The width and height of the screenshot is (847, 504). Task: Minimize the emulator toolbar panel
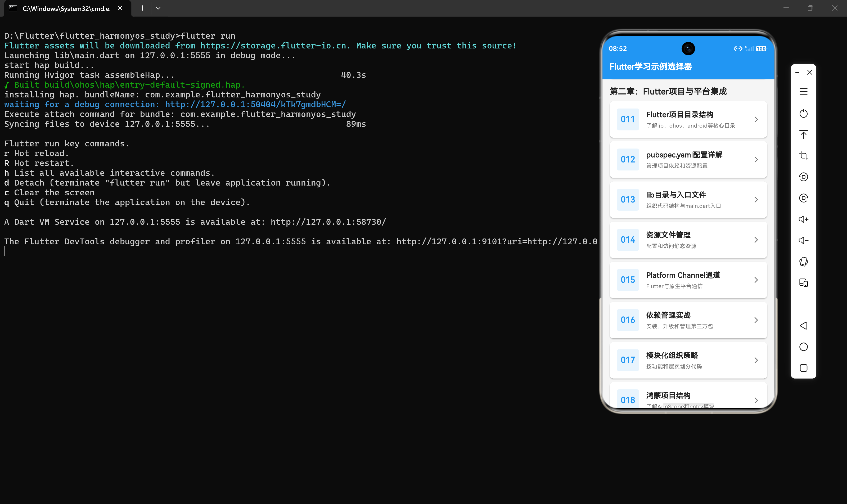pos(797,73)
